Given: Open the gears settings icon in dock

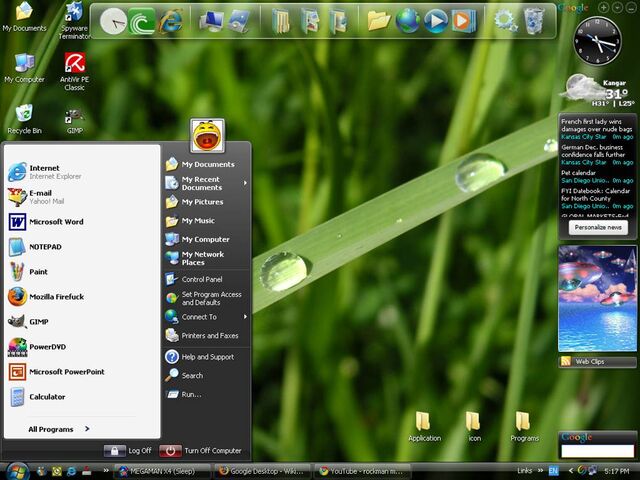Looking at the screenshot, I should [506, 21].
